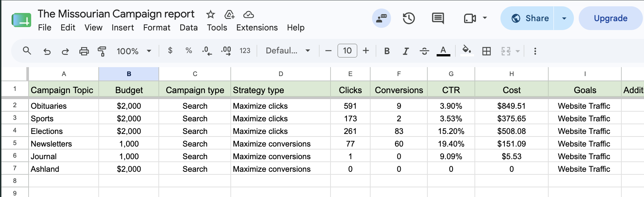Start a video call with camera icon

[x=470, y=18]
